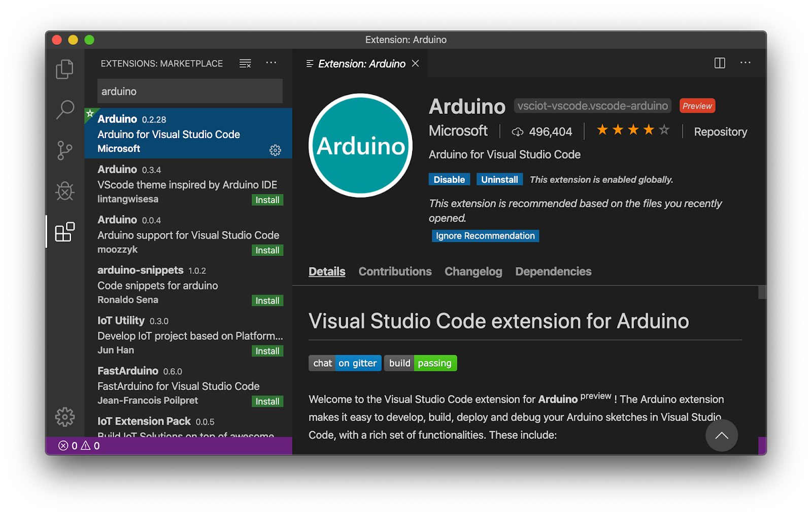The height and width of the screenshot is (515, 812).
Task: Clear extensions search results icon
Action: pyautogui.click(x=245, y=63)
